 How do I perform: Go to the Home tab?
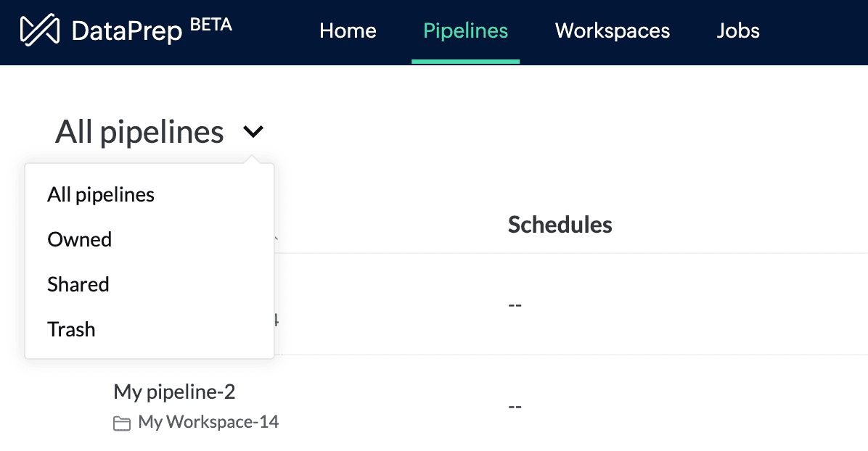[348, 30]
